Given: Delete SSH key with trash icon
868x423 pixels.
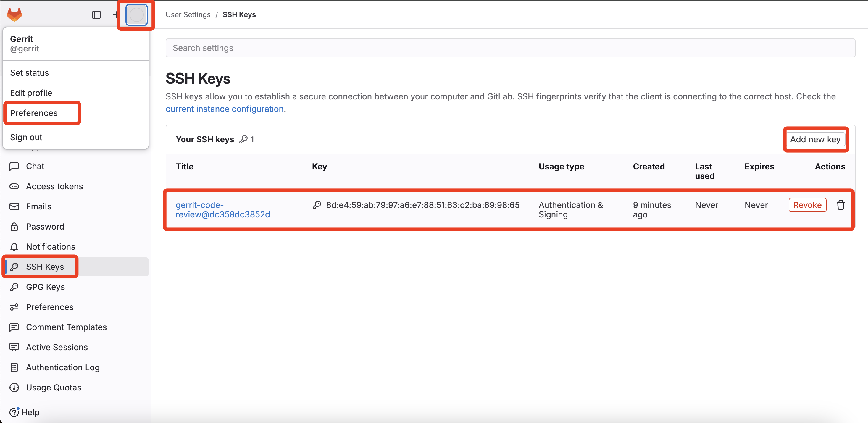Looking at the screenshot, I should [x=840, y=205].
